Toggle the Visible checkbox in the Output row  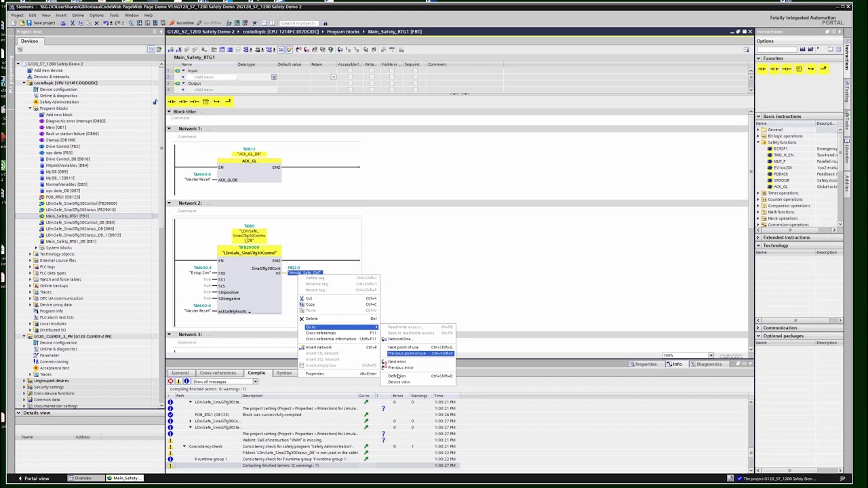coord(391,83)
